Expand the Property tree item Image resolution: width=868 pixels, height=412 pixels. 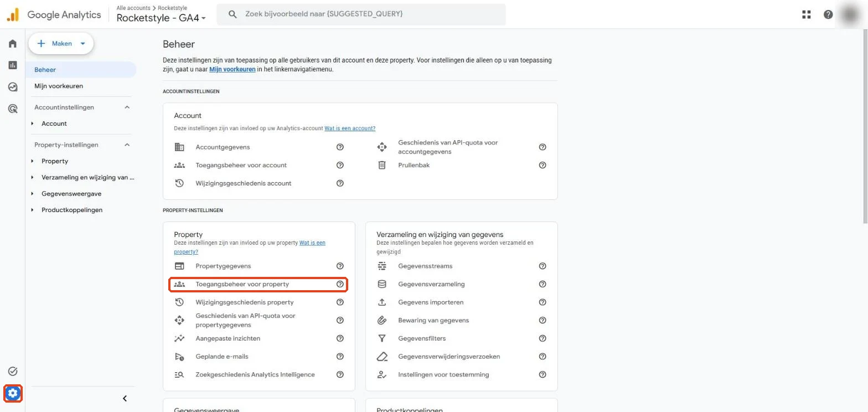tap(33, 161)
